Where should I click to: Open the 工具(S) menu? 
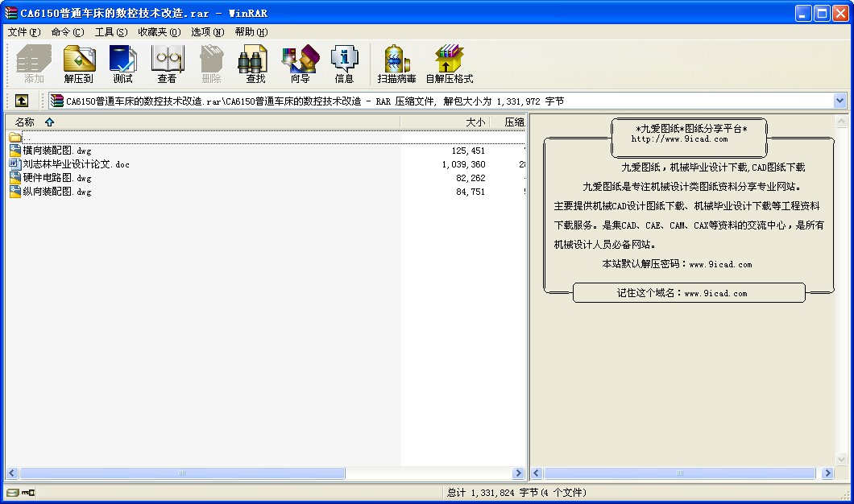pyautogui.click(x=111, y=32)
